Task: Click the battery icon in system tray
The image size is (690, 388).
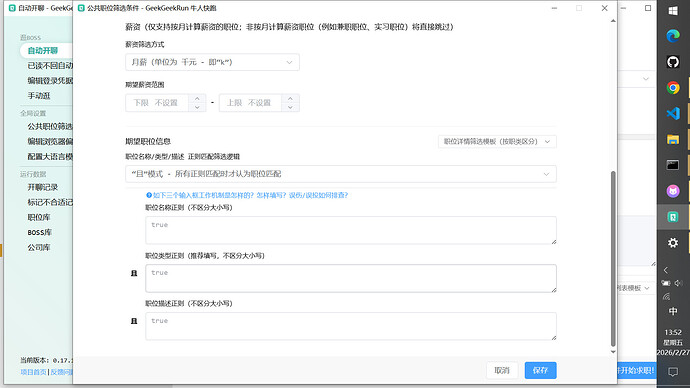Action: (x=666, y=283)
